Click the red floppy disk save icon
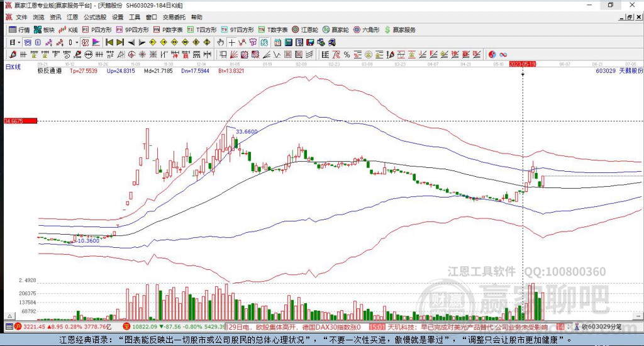The width and height of the screenshot is (644, 346). coord(310,42)
